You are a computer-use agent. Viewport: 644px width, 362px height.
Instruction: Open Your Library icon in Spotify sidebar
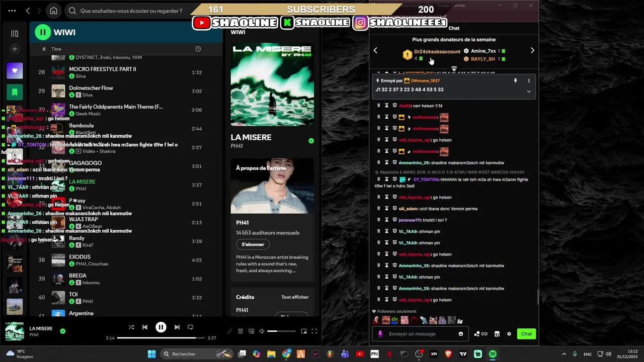(15, 34)
